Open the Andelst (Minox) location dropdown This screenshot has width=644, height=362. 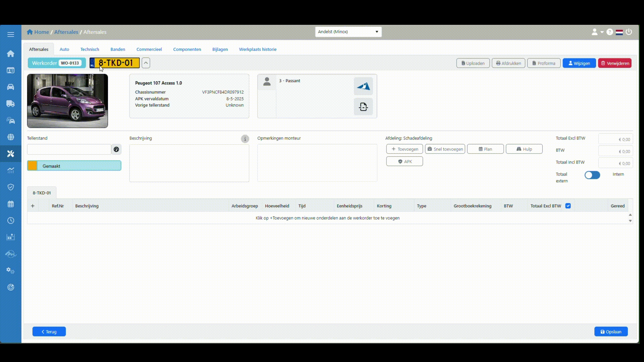point(348,32)
